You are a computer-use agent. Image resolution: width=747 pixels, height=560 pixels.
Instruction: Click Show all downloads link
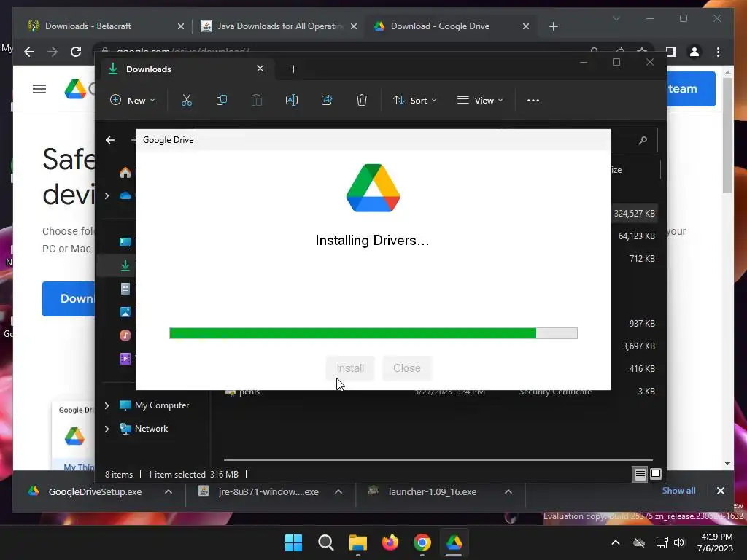(678, 491)
